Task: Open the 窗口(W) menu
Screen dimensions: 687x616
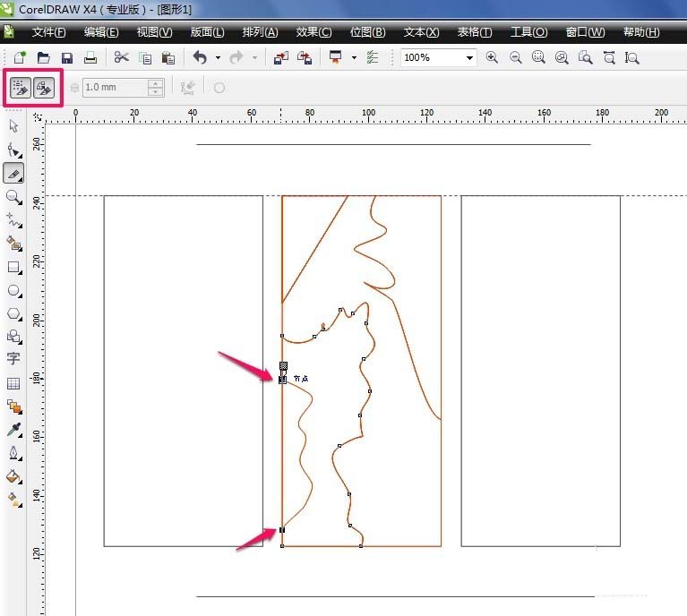Action: pyautogui.click(x=585, y=32)
